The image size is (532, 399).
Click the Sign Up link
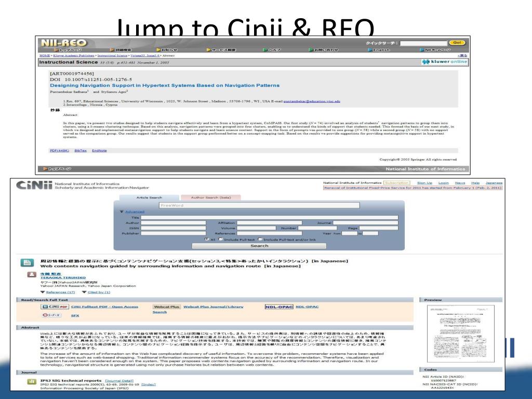424,183
